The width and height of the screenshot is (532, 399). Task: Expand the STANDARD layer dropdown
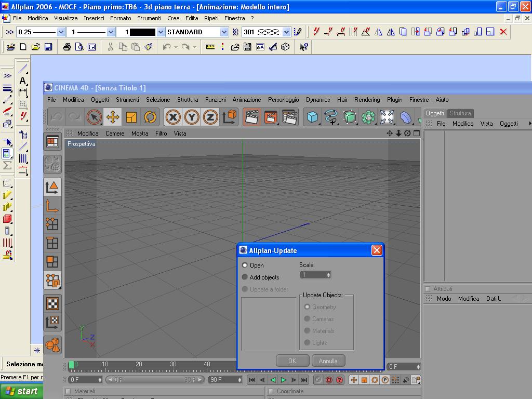point(224,32)
